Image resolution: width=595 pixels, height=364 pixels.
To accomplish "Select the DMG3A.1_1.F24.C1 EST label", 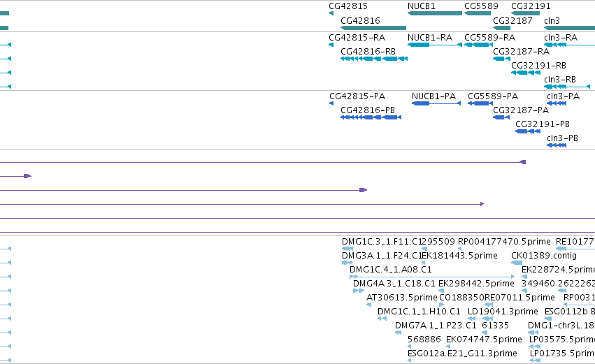I will point(382,256).
